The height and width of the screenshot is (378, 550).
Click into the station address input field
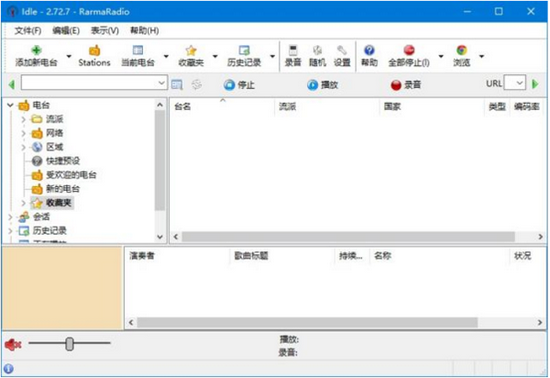89,83
